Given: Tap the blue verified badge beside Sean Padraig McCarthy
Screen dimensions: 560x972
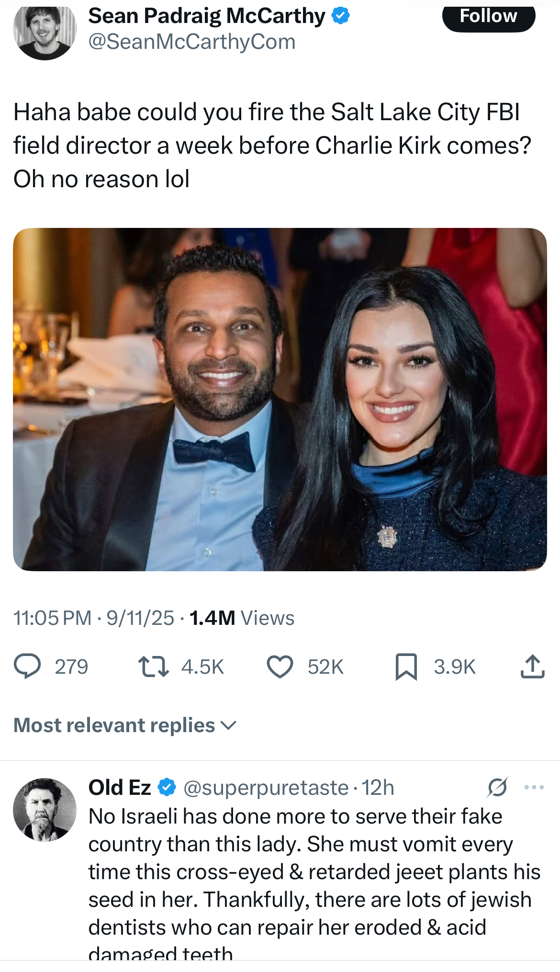Looking at the screenshot, I should point(340,16).
